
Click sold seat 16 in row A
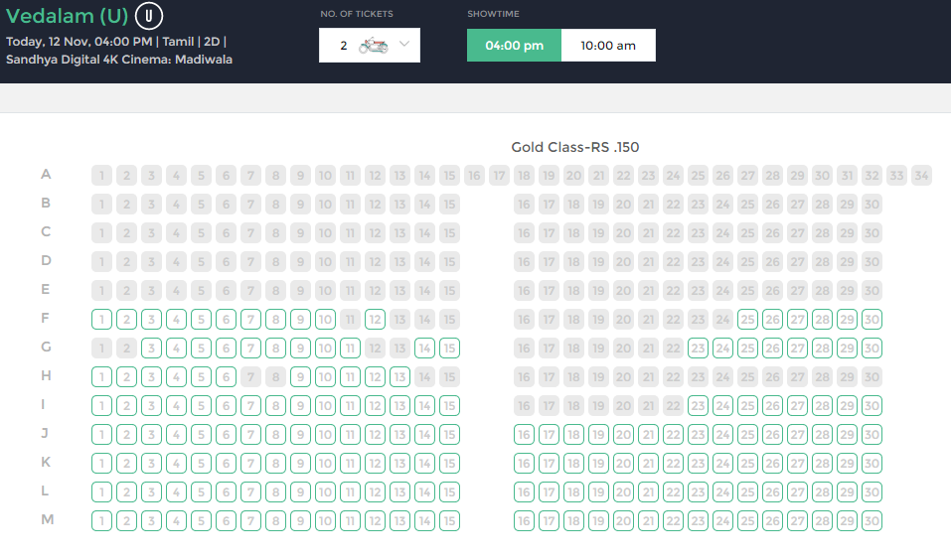tap(474, 176)
